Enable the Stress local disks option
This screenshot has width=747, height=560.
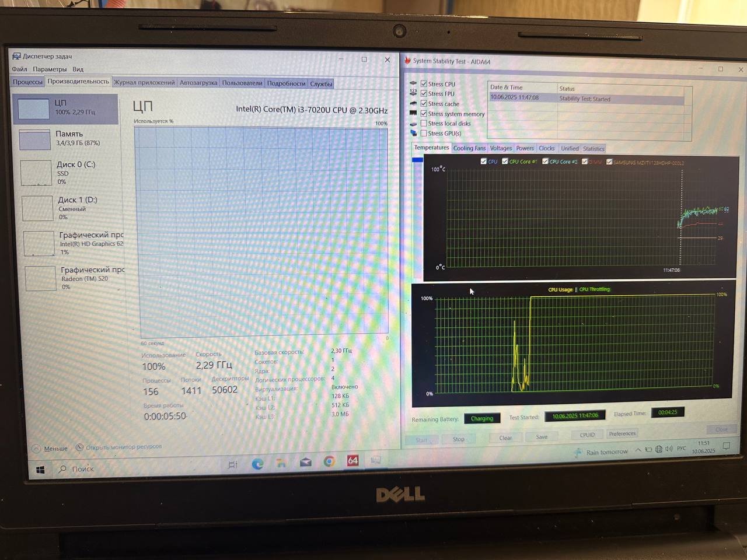(x=424, y=123)
